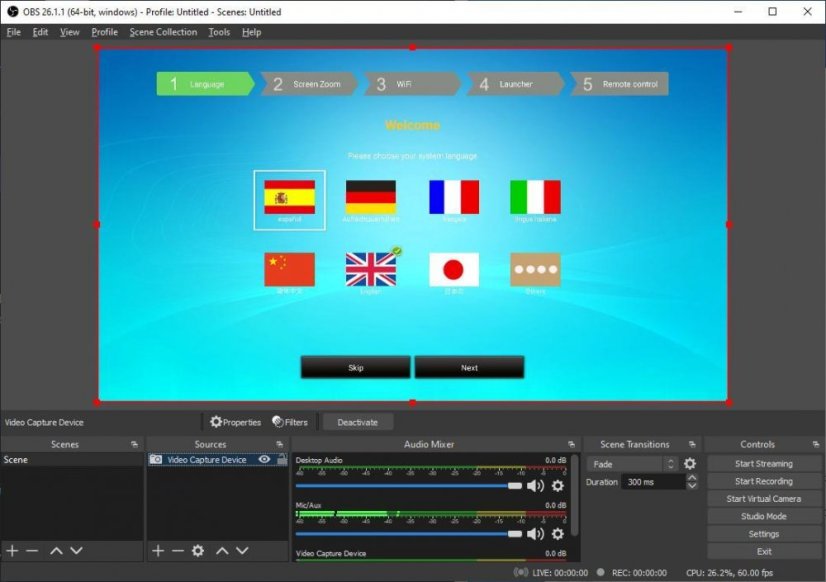Open the scene transition settings gear
826x582 pixels.
(x=690, y=464)
